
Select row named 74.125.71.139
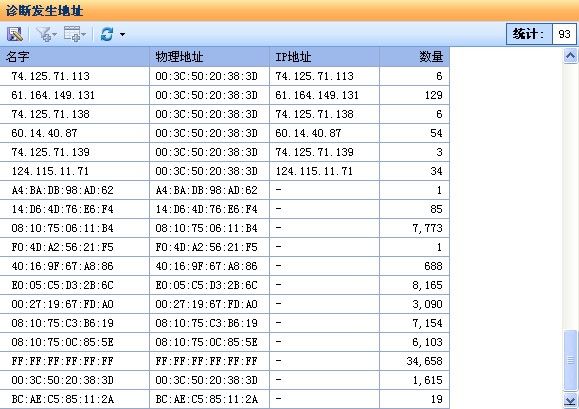click(x=225, y=152)
